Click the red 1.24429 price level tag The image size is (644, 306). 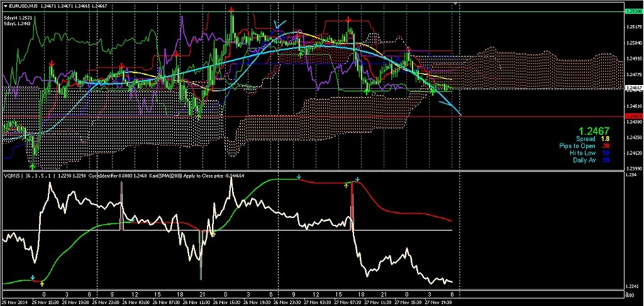633,117
